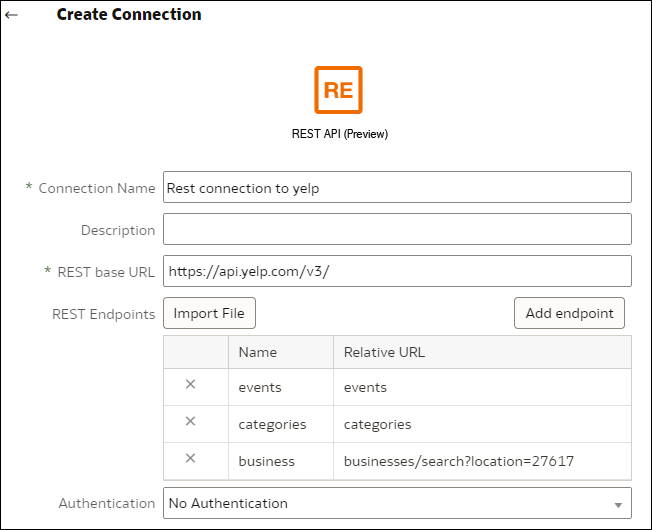Open the Authentication dropdown arrow
Screen dimensions: 652x530
click(618, 504)
